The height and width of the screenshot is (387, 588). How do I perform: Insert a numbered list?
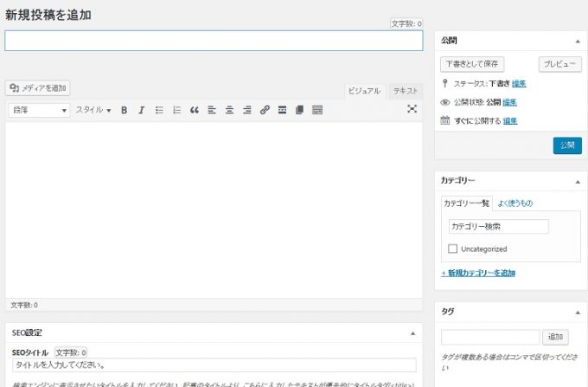pos(176,110)
